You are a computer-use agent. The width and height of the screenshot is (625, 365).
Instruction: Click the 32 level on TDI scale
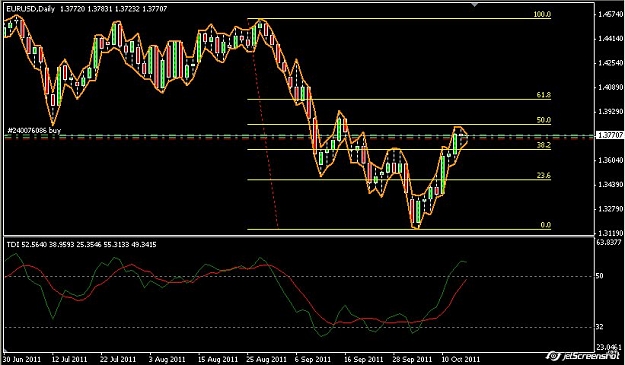599,327
